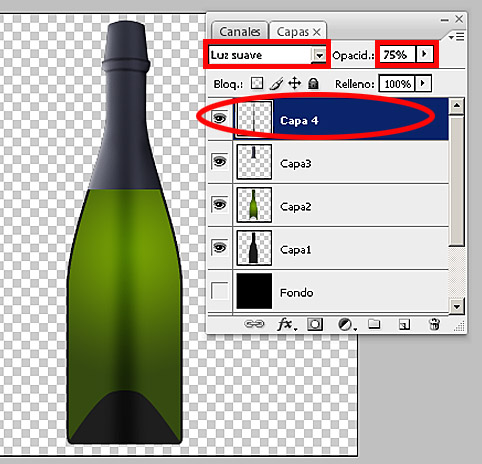This screenshot has height=464, width=482.
Task: Hide the Capa3 layer
Action: (220, 162)
